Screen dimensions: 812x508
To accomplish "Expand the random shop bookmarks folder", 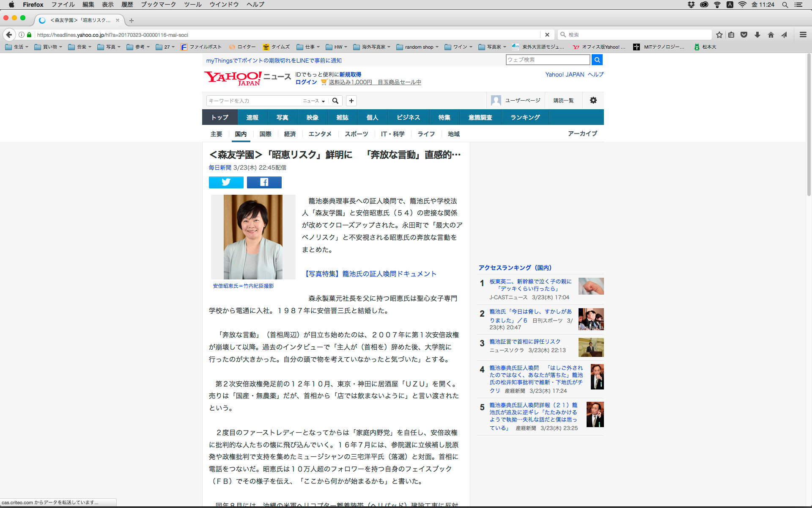I will tap(418, 47).
